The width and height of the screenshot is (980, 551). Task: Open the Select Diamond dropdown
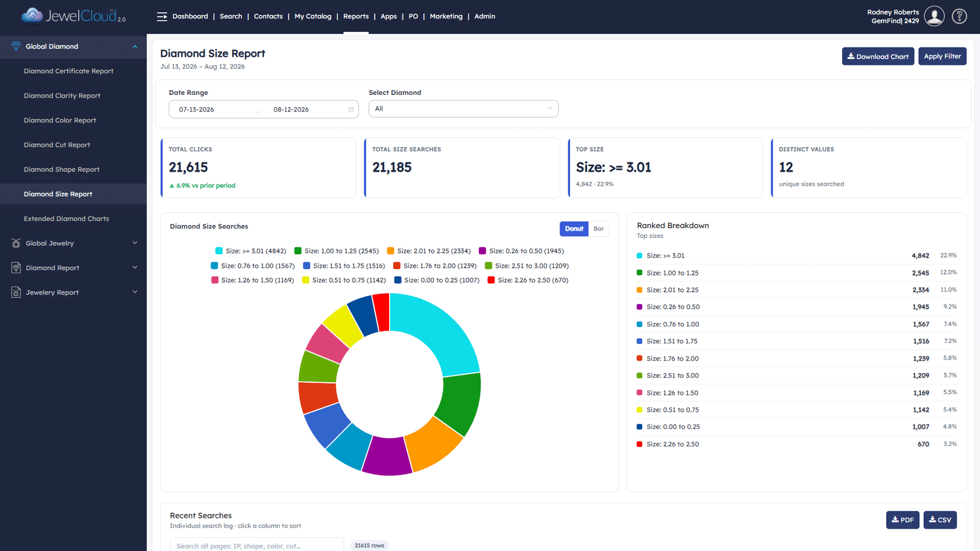463,109
